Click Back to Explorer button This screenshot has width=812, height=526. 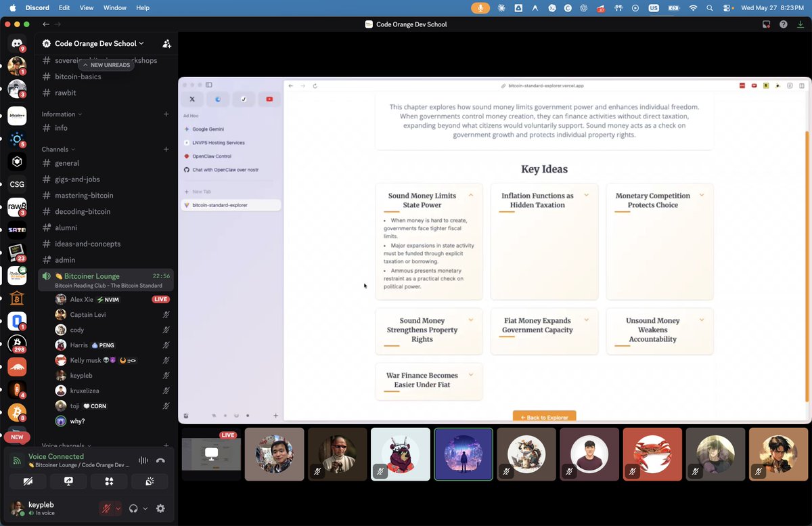(x=544, y=416)
